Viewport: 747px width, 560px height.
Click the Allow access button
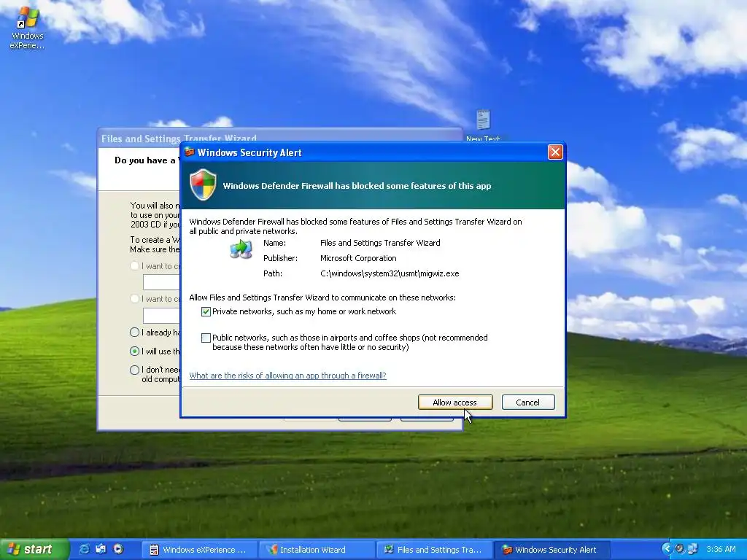tap(455, 402)
